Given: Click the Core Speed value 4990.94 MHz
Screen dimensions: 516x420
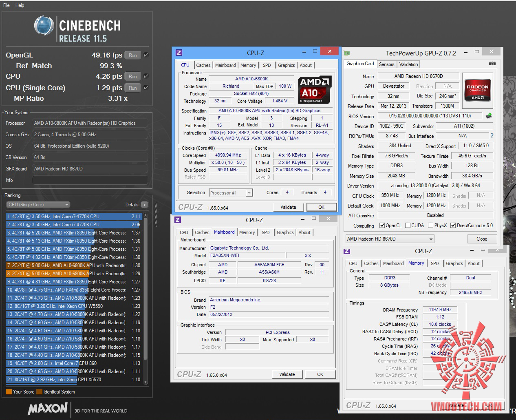Looking at the screenshot, I should 228,155.
